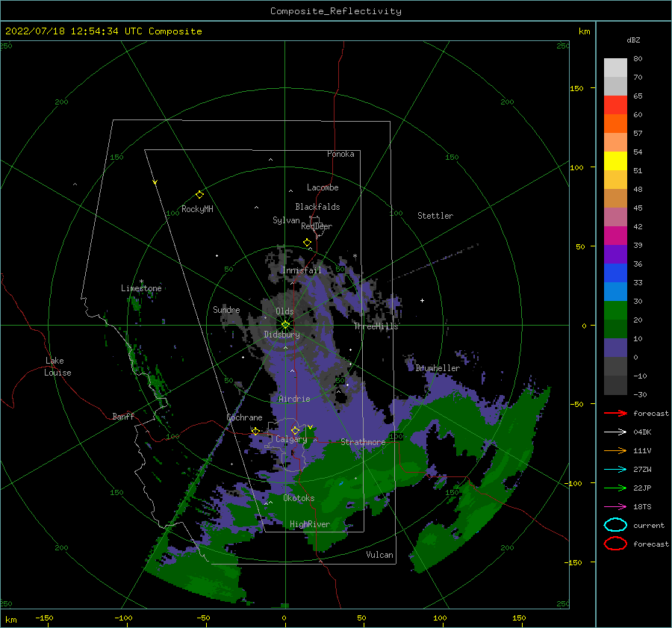Click the RockyMH label

[x=197, y=209]
